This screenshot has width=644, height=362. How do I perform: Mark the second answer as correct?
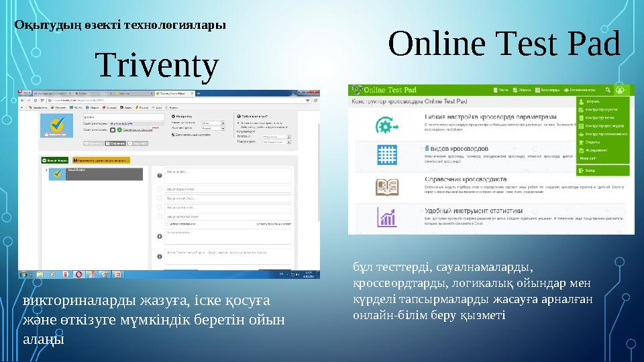160,198
